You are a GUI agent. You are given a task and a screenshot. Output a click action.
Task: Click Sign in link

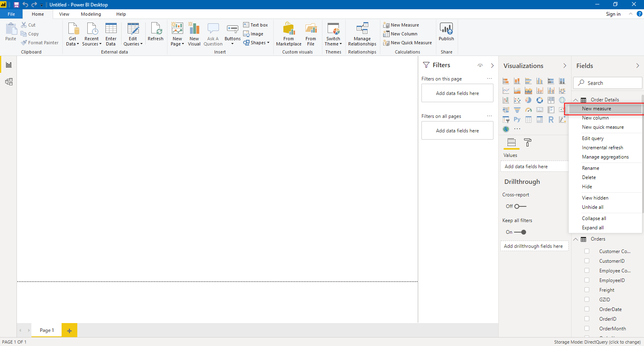point(613,14)
